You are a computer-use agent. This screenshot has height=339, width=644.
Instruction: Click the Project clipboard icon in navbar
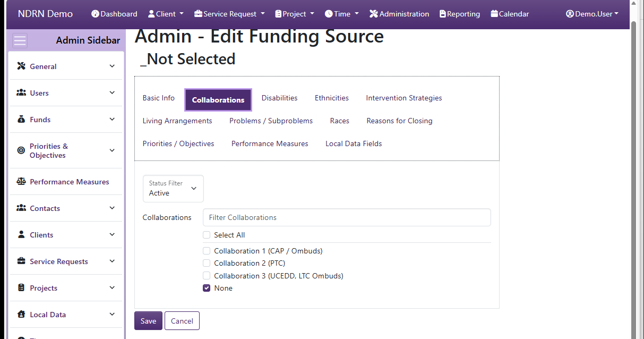pyautogui.click(x=278, y=14)
